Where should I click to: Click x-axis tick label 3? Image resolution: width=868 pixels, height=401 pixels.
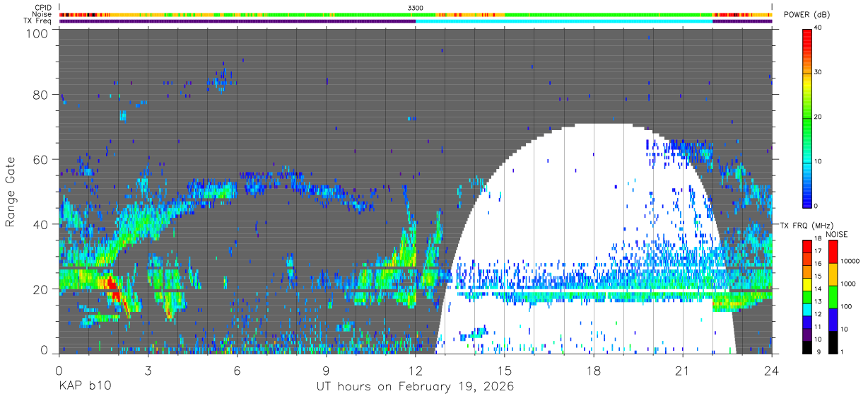(148, 370)
